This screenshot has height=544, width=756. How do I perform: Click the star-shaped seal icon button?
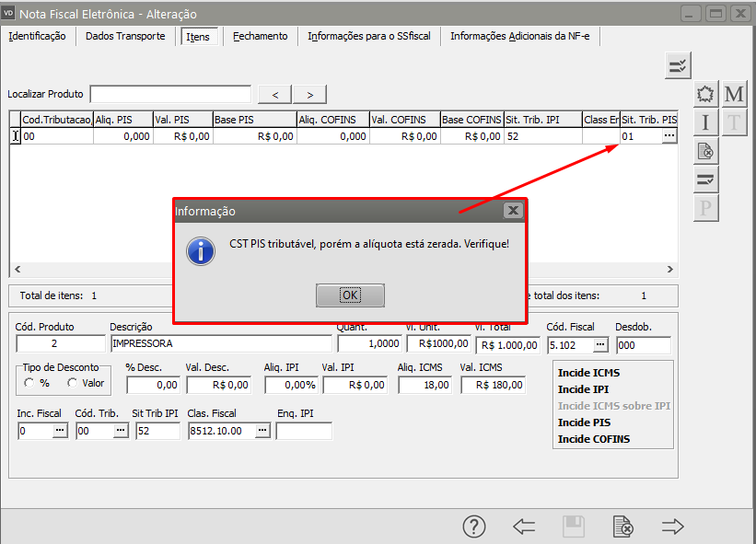tap(705, 94)
